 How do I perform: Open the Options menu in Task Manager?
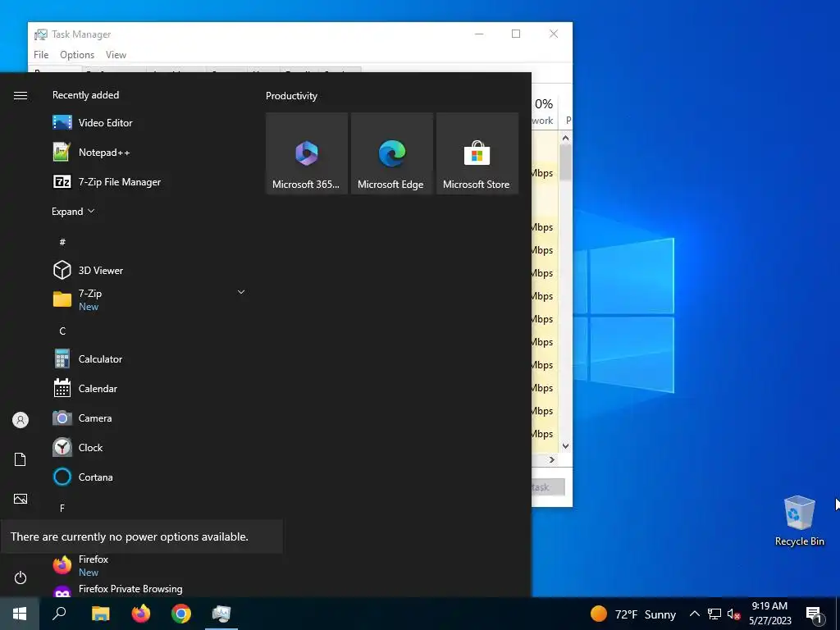(x=77, y=55)
